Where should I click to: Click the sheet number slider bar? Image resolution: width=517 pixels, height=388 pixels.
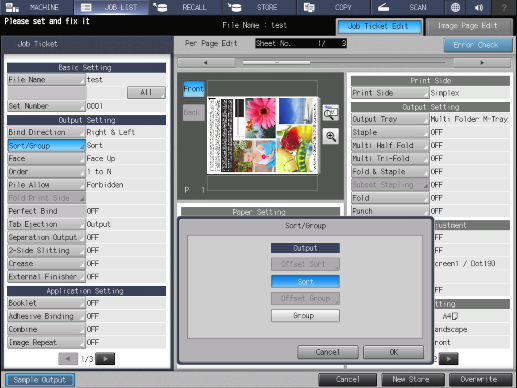click(x=344, y=62)
